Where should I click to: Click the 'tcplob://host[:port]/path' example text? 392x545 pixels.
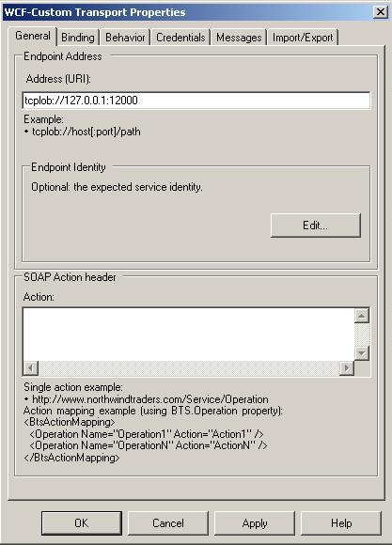[x=86, y=132]
